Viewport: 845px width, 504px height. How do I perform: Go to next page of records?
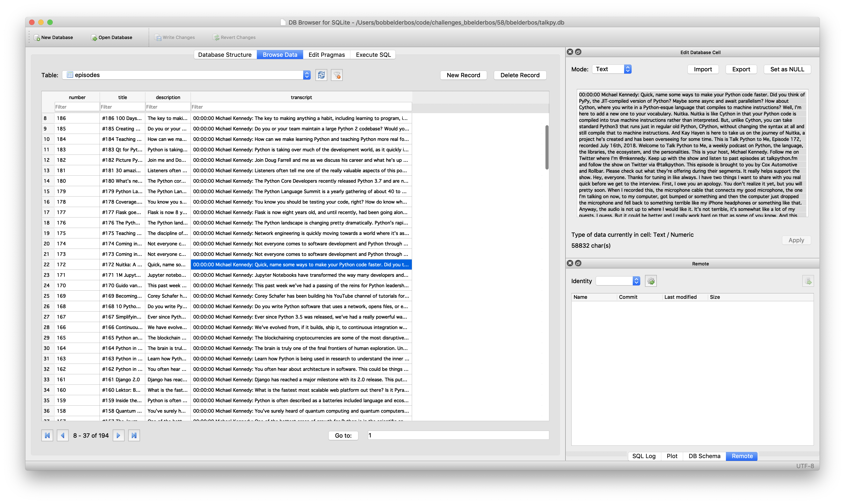click(x=118, y=435)
